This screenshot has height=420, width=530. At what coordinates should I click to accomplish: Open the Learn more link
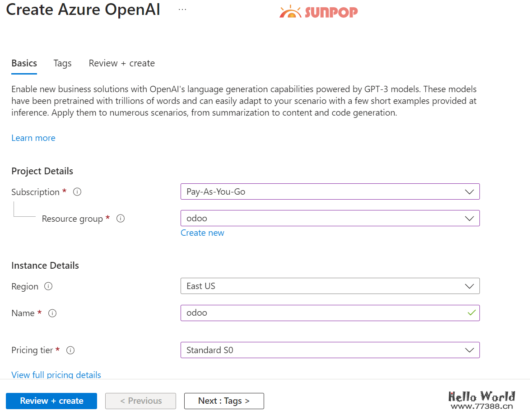(33, 138)
